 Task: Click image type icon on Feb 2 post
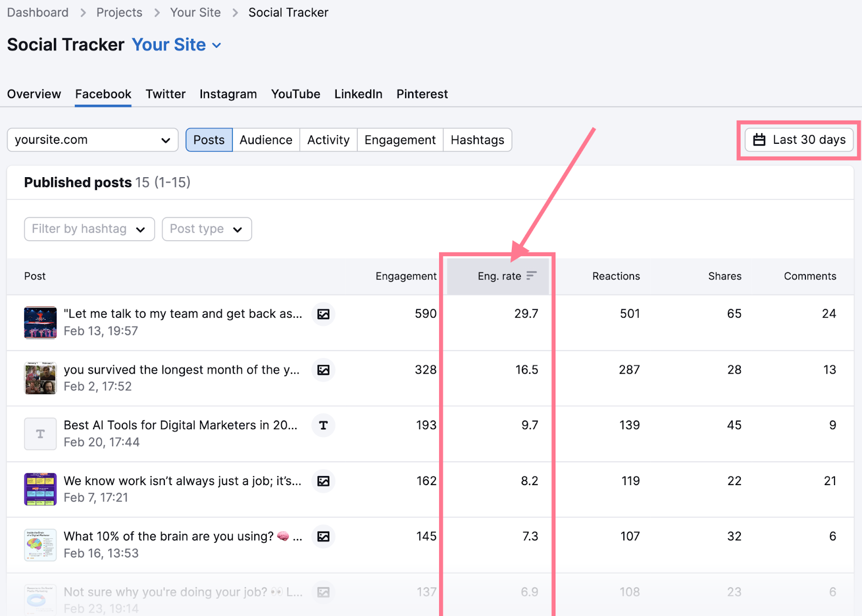click(323, 370)
